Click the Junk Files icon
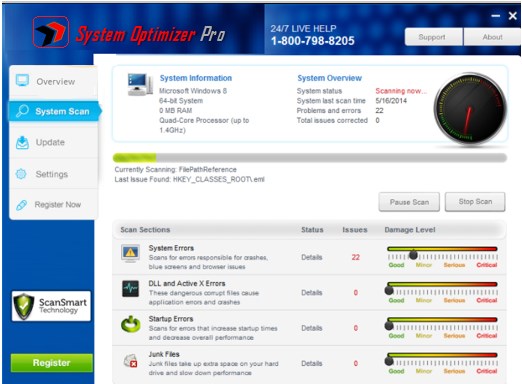Image resolution: width=522 pixels, height=384 pixels. pyautogui.click(x=130, y=360)
